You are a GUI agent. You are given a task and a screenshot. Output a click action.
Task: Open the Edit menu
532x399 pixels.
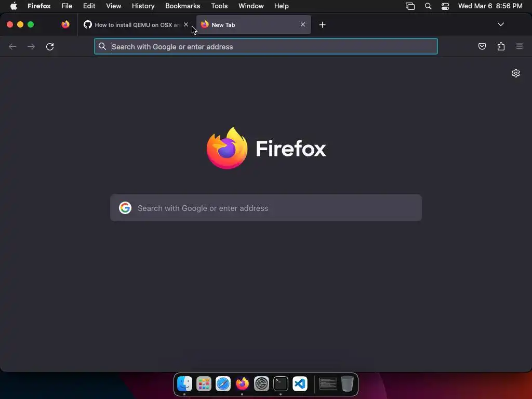(x=89, y=6)
